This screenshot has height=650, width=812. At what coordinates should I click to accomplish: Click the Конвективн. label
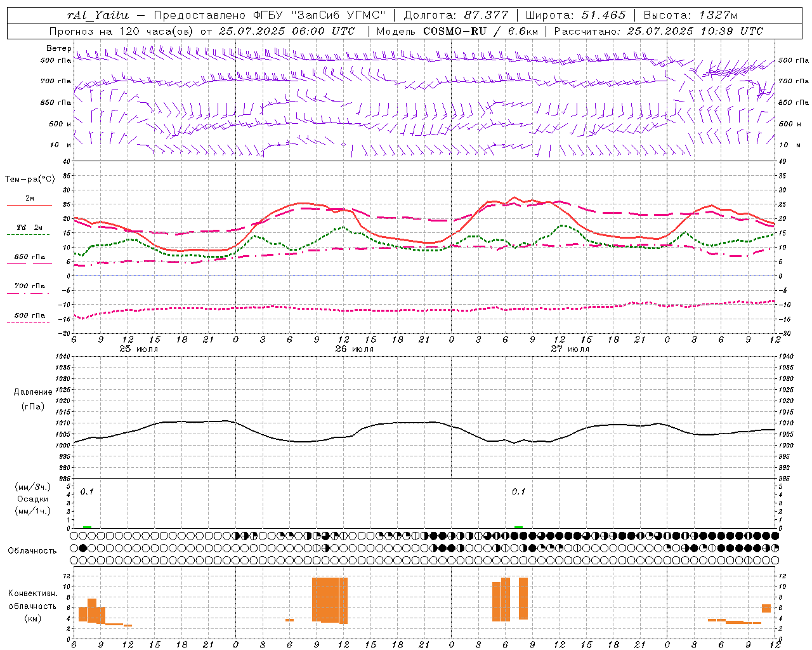(33, 594)
